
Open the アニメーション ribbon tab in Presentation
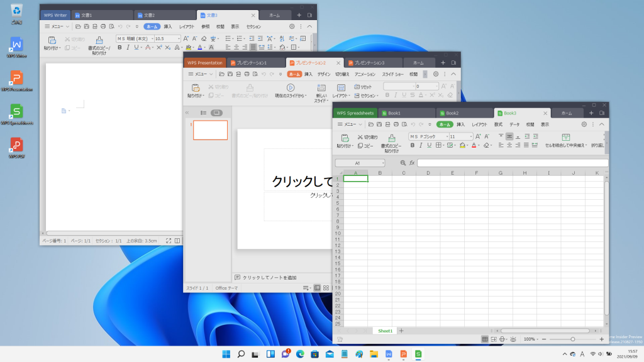tap(365, 74)
